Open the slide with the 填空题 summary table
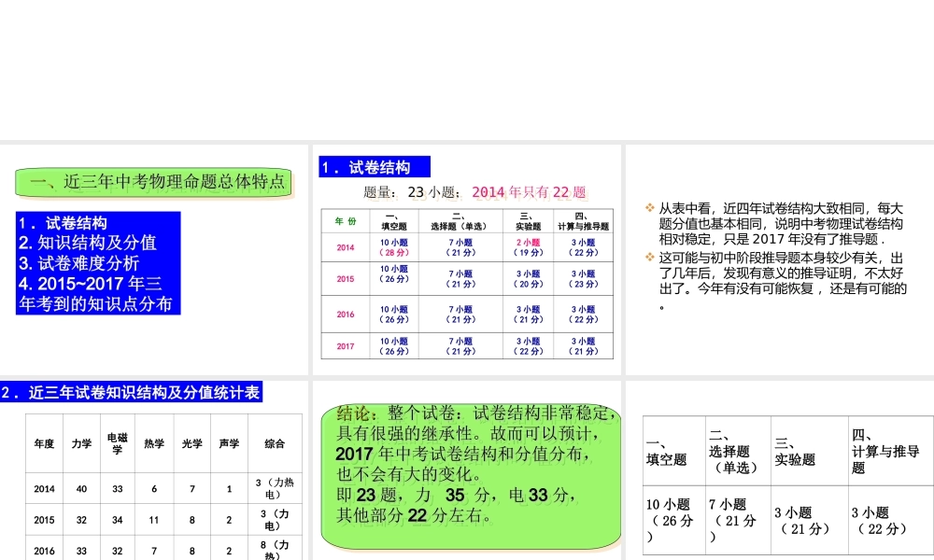 [x=780, y=470]
